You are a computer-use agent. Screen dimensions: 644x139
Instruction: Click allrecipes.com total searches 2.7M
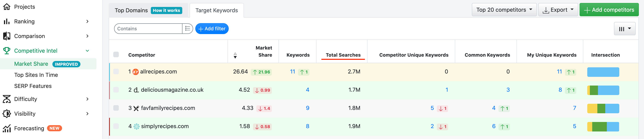tap(354, 72)
